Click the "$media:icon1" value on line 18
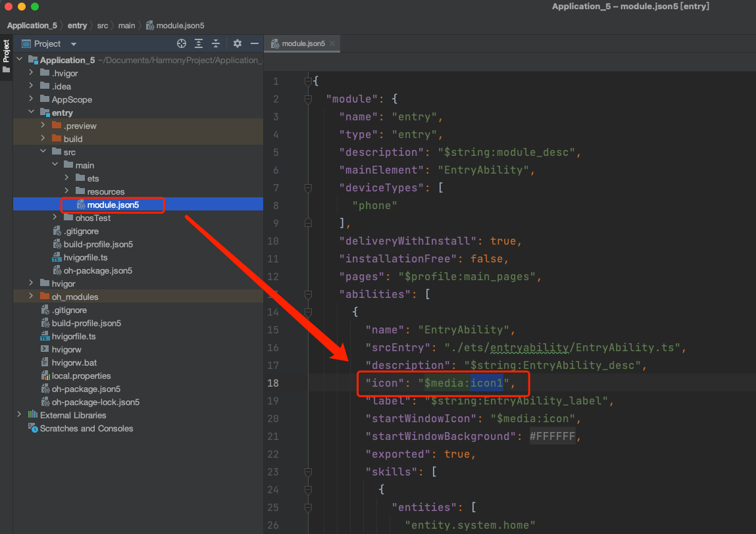The height and width of the screenshot is (534, 756). coord(464,383)
